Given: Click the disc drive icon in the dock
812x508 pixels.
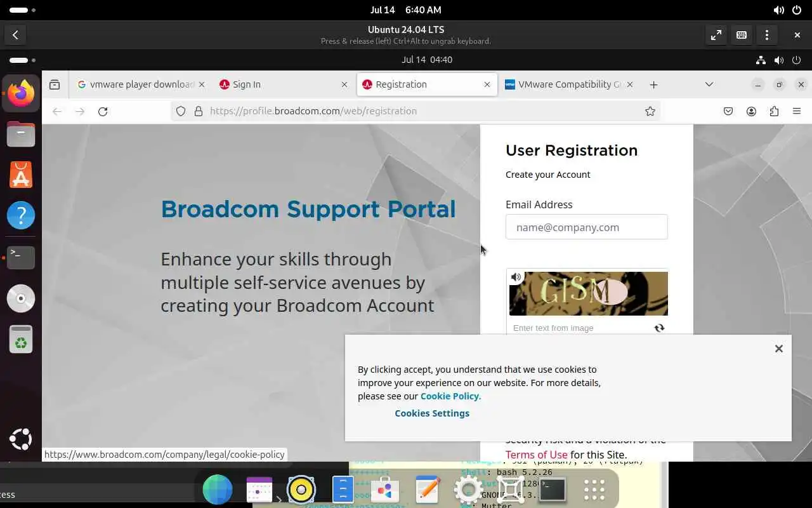Looking at the screenshot, I should click(21, 298).
